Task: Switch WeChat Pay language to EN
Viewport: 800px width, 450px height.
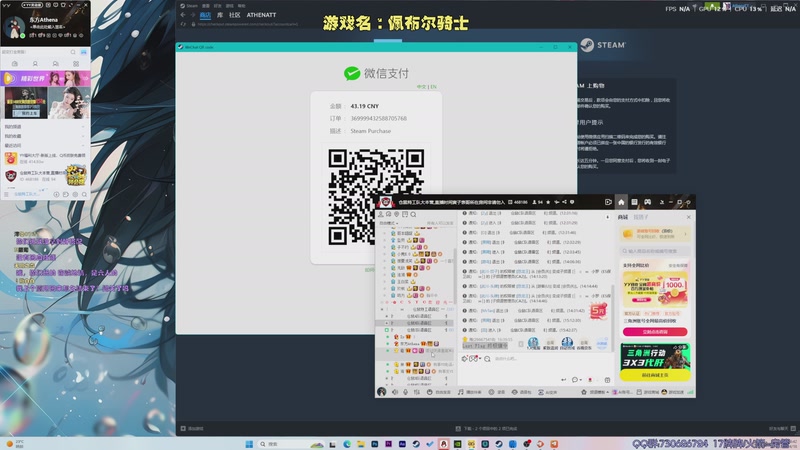Action: (x=434, y=87)
